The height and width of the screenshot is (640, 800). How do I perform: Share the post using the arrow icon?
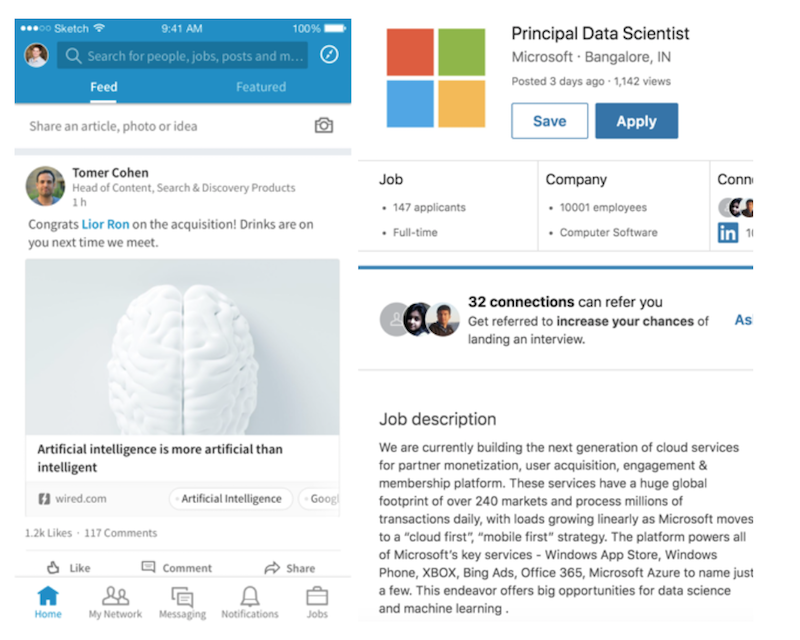pos(290,568)
